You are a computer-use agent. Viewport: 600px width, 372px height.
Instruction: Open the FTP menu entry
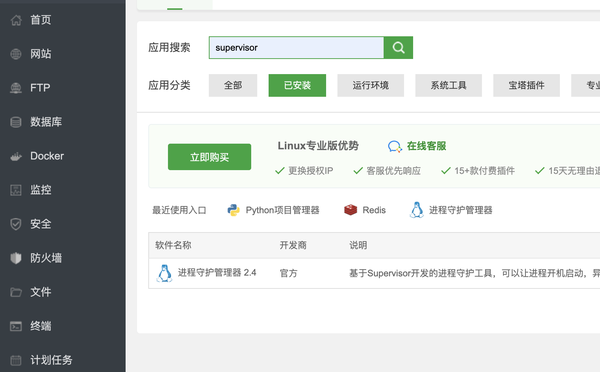[x=40, y=88]
